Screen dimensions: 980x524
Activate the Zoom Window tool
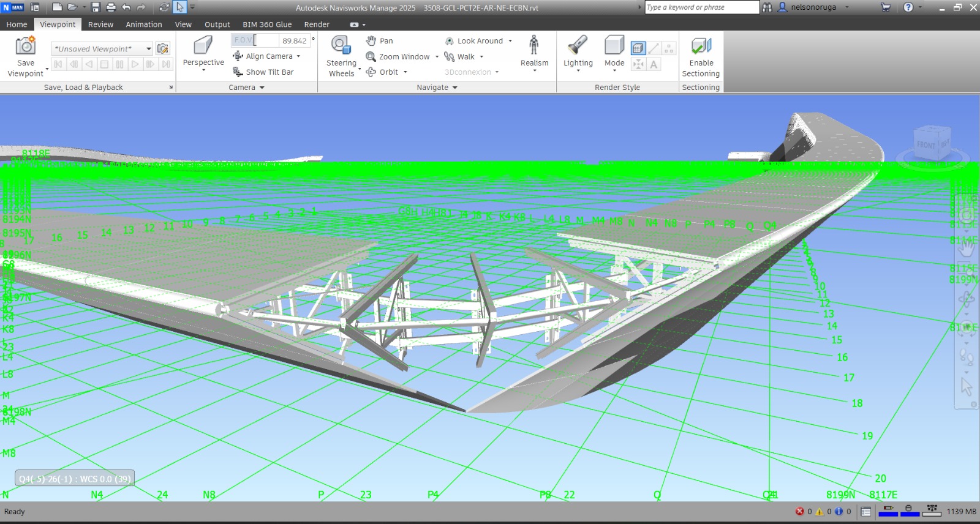[398, 57]
